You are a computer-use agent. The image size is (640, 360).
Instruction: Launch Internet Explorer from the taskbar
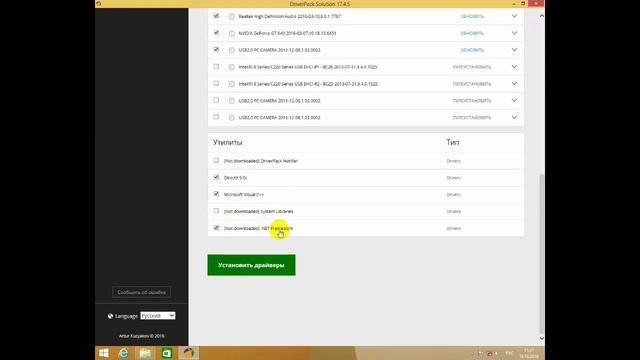pyautogui.click(x=124, y=353)
